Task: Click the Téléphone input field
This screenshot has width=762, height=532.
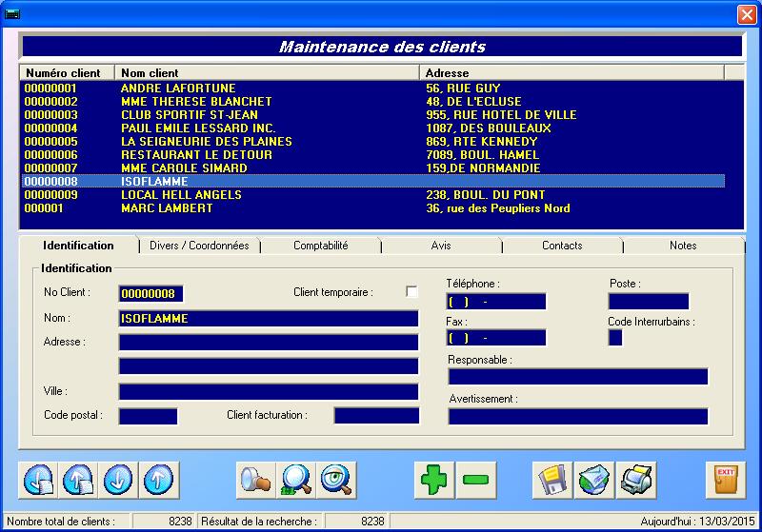Action: pyautogui.click(x=496, y=302)
